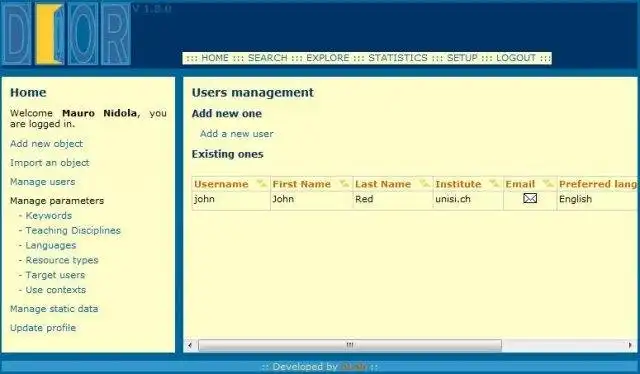Open Target users parameter link
The width and height of the screenshot is (640, 374).
[x=55, y=275]
